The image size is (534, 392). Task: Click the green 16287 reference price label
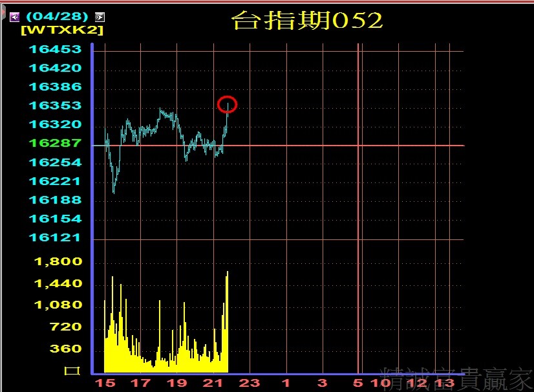(56, 143)
